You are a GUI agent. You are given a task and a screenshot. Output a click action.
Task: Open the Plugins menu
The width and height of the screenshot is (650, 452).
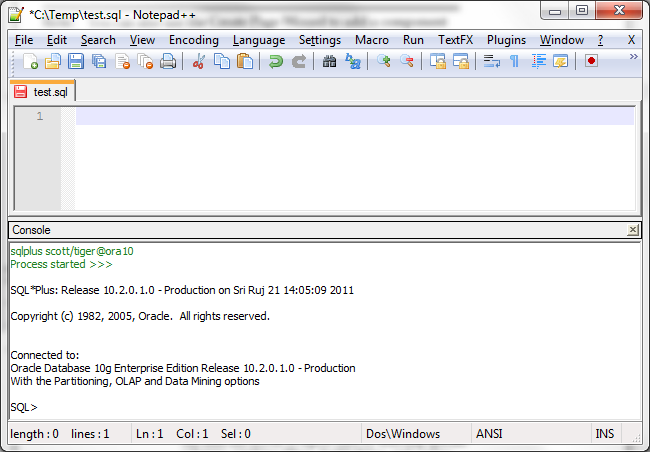point(506,40)
